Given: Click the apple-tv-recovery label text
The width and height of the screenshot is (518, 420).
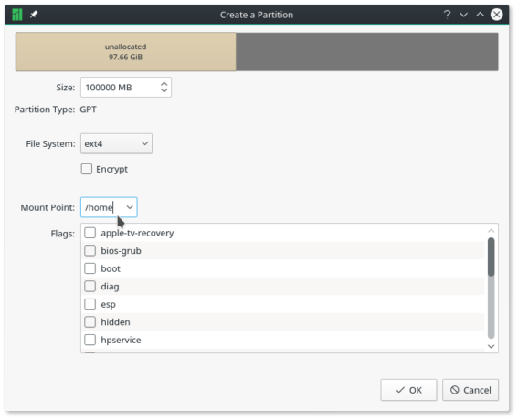Looking at the screenshot, I should 137,233.
